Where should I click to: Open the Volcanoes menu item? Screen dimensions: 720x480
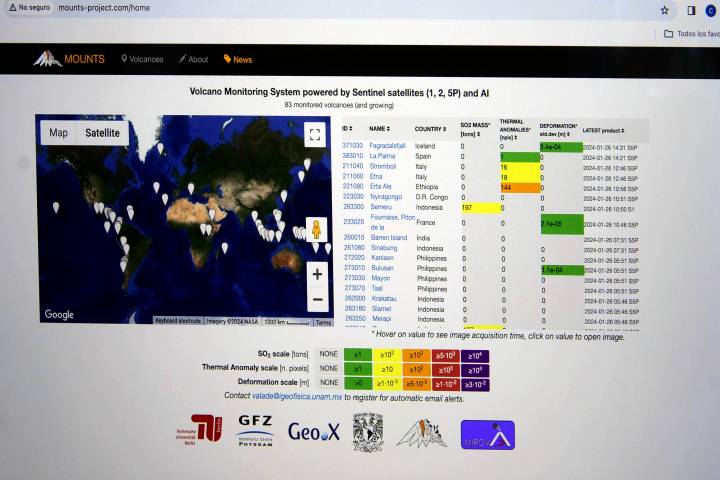click(142, 59)
